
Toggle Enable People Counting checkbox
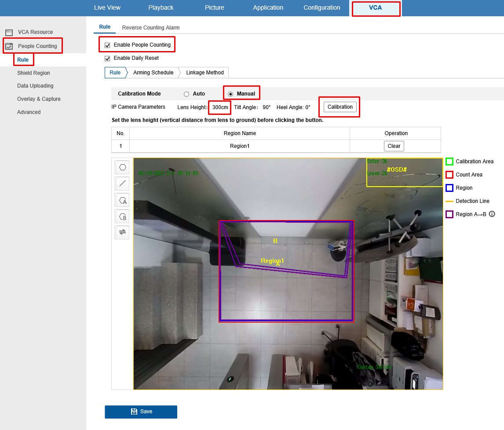pyautogui.click(x=107, y=45)
